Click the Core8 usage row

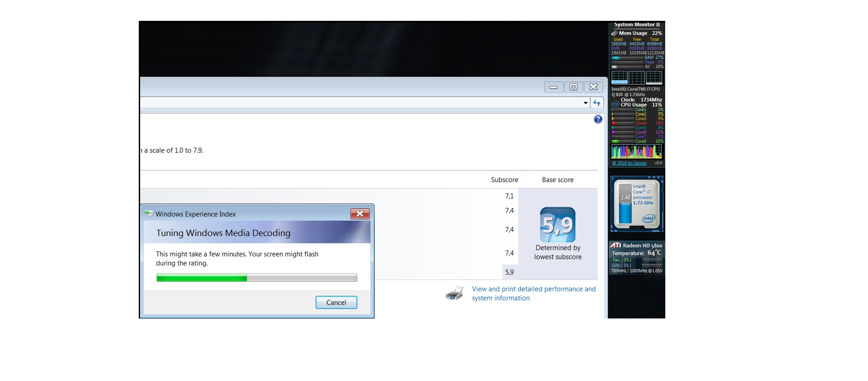[x=637, y=141]
